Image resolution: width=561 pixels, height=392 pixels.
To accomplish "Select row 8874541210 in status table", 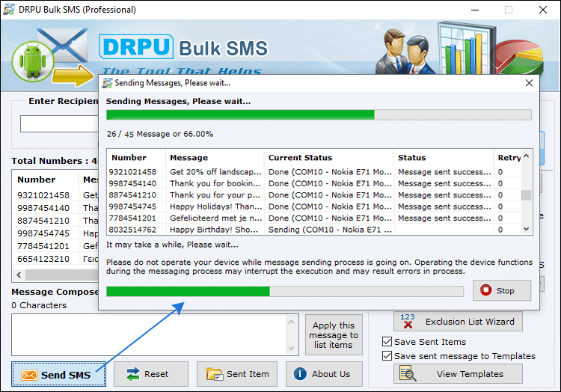I will pyautogui.click(x=314, y=195).
